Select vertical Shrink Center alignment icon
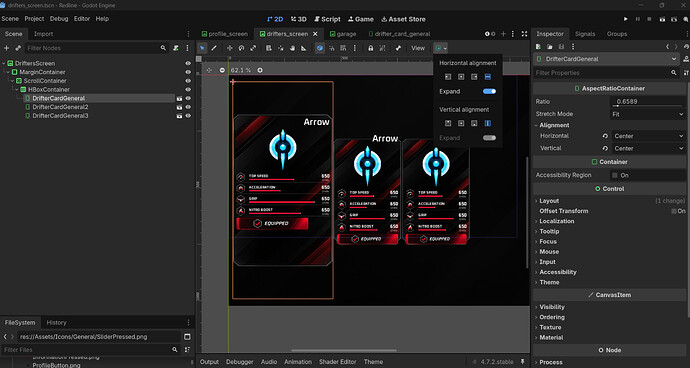 [461, 123]
